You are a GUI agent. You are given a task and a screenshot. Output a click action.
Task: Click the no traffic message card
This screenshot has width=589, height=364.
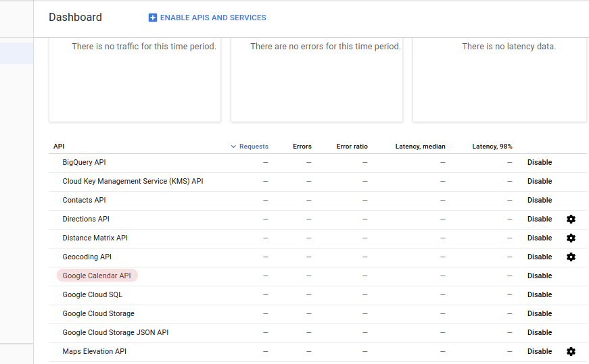click(135, 80)
